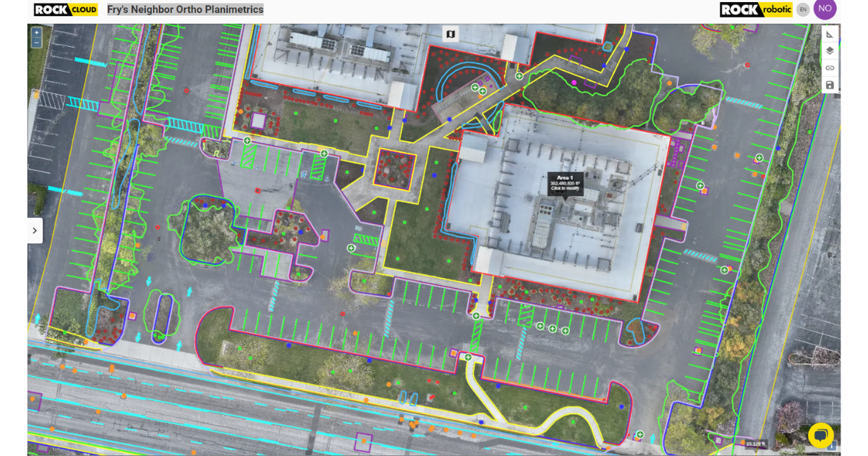Click the attribution info icon
This screenshot has width=868, height=456.
pyautogui.click(x=833, y=446)
